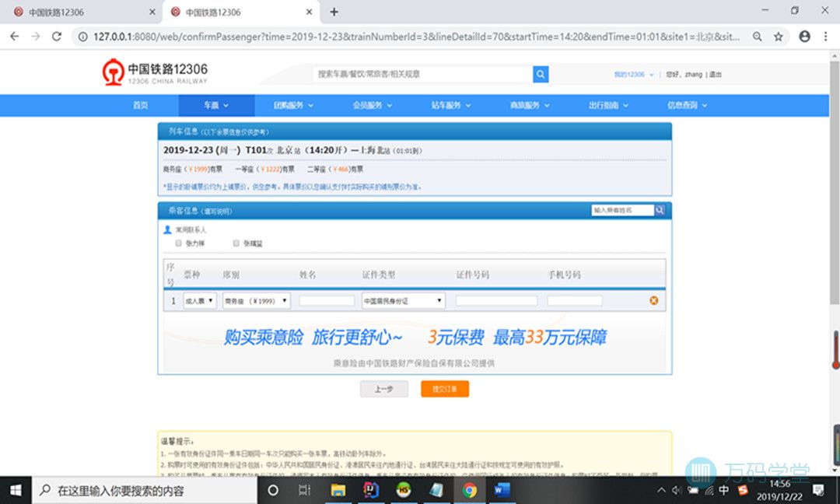Screen dimensions: 840x504
Task: Expand the ID type 中国居民身份证 dropdown
Action: pos(403,301)
